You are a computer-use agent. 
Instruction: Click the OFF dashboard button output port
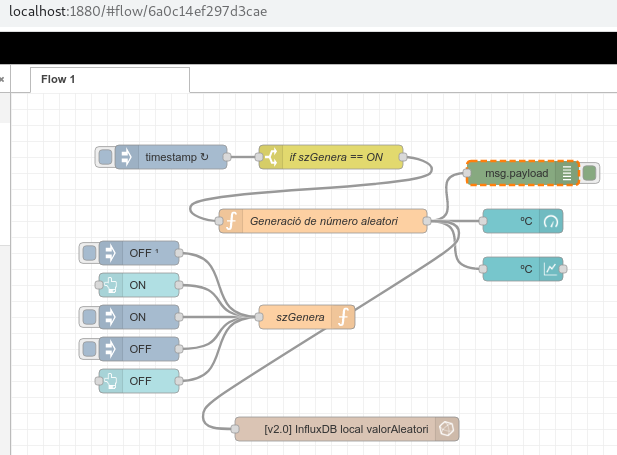[x=179, y=381]
